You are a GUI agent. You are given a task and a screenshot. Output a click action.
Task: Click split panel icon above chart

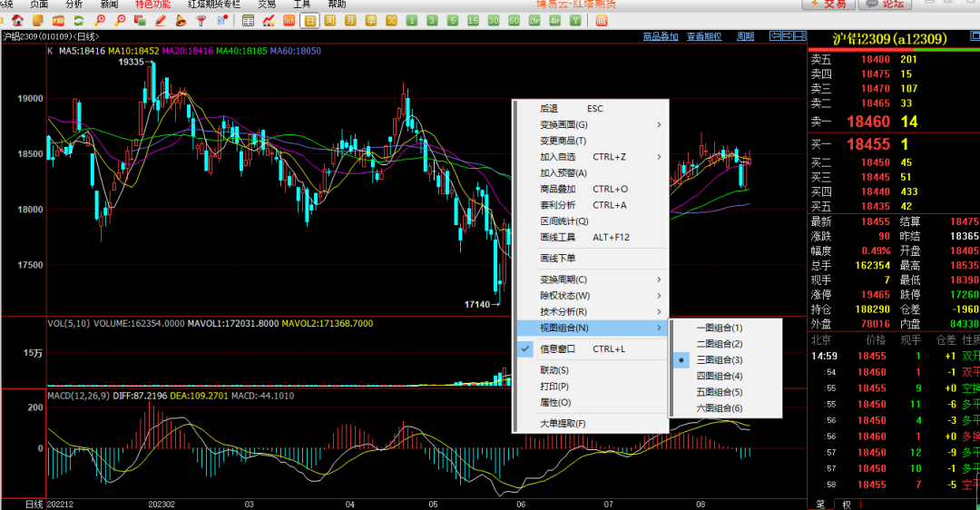click(x=799, y=36)
